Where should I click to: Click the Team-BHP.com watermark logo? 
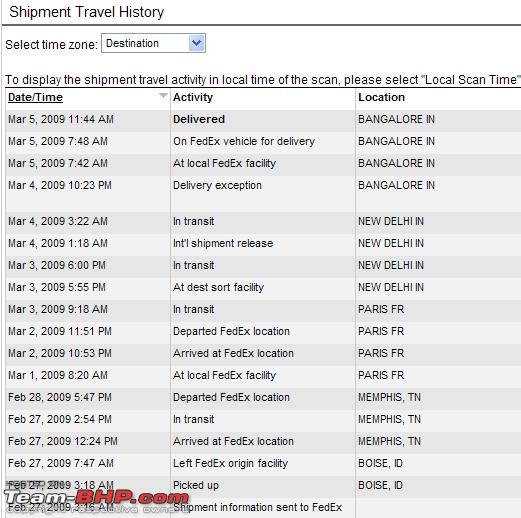(97, 499)
